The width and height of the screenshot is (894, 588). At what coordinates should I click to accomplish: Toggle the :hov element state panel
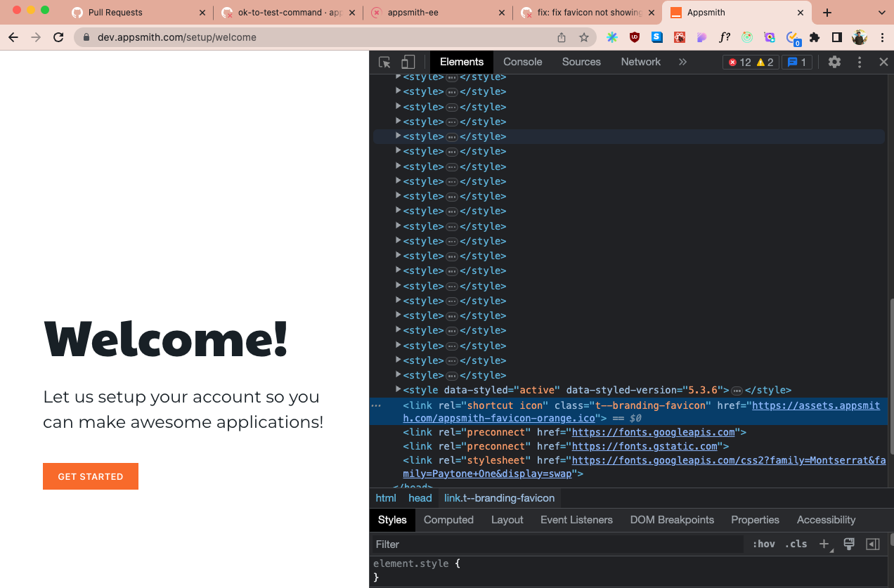[764, 544]
